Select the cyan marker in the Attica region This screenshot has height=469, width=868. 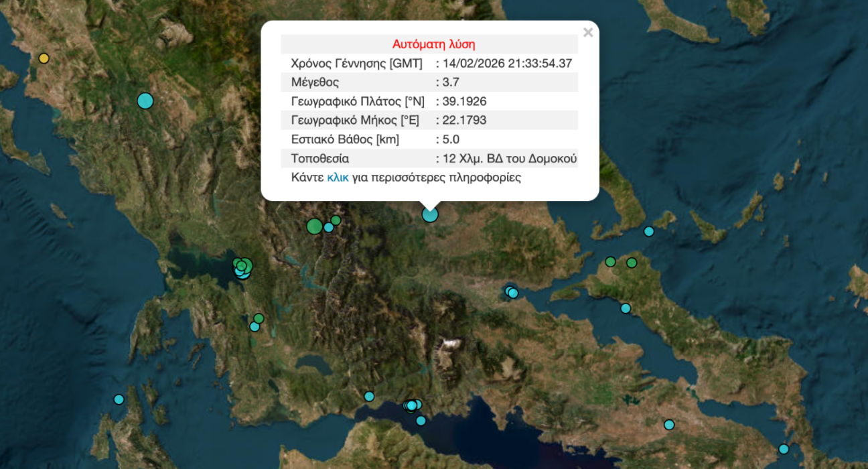669,425
